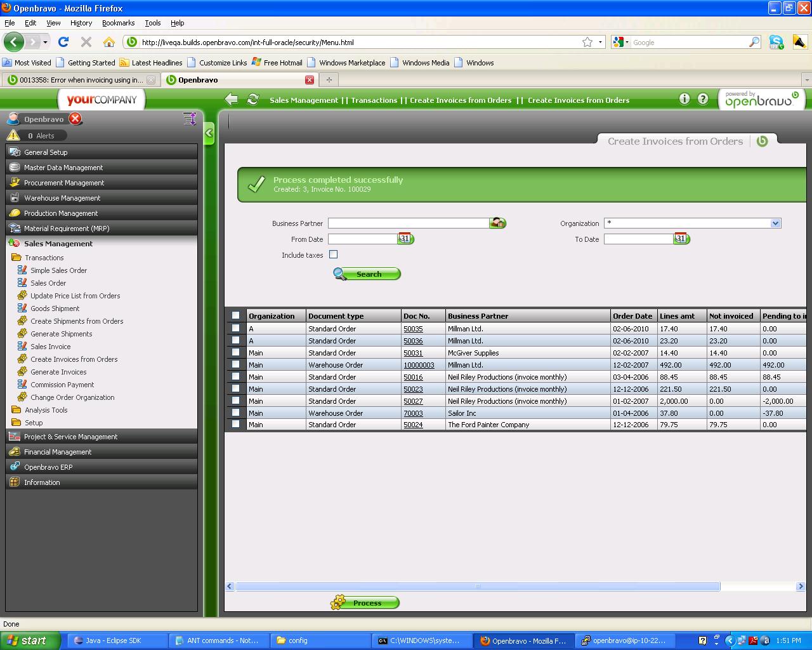Viewport: 812px width, 650px height.
Task: Open the Bookmarks menu in Firefox
Action: 118,23
